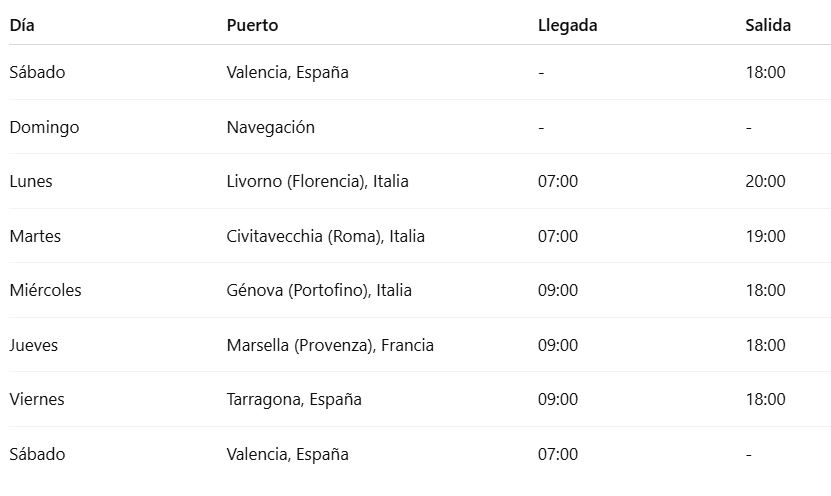Click the "Marsella (Provenza), Francia" cell

point(330,345)
